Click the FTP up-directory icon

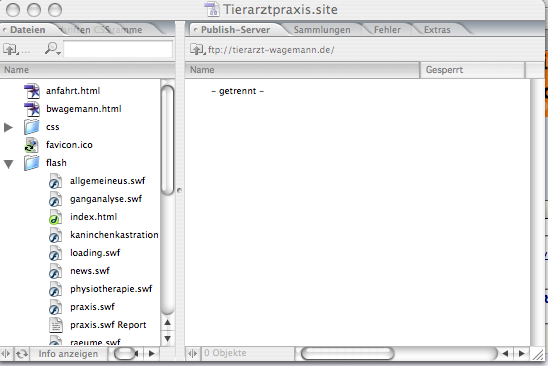[x=197, y=49]
